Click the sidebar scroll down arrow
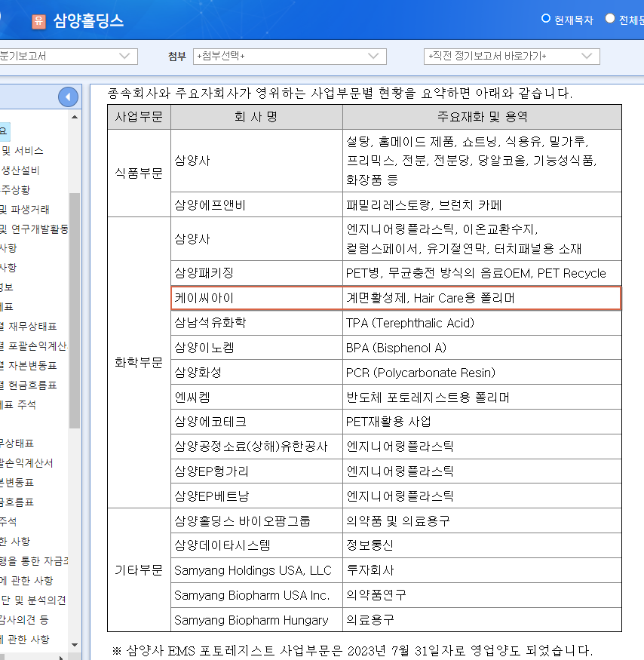The height and width of the screenshot is (660, 644). pyautogui.click(x=75, y=644)
